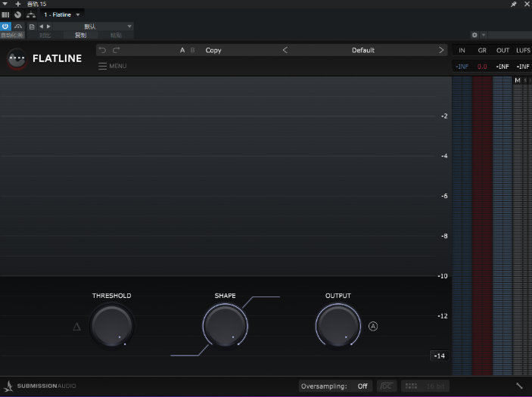Toggle the plugin bypass power button
This screenshot has height=397, width=532.
(x=6, y=26)
